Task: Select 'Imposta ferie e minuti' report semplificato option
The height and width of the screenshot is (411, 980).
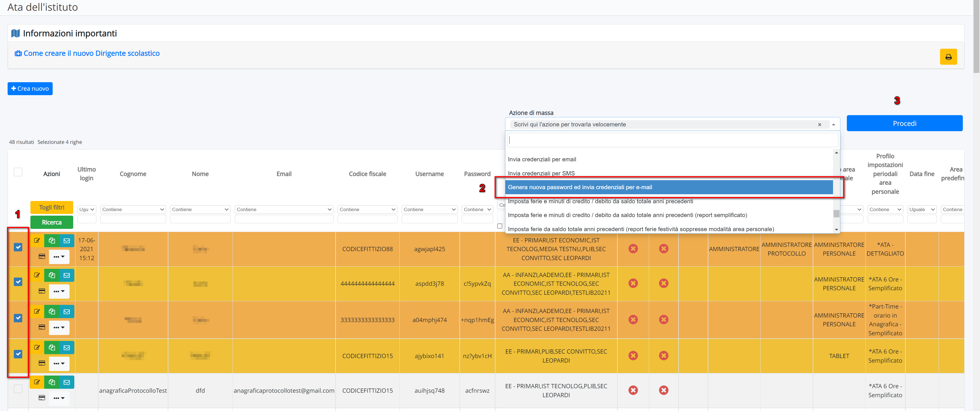Action: click(669, 215)
